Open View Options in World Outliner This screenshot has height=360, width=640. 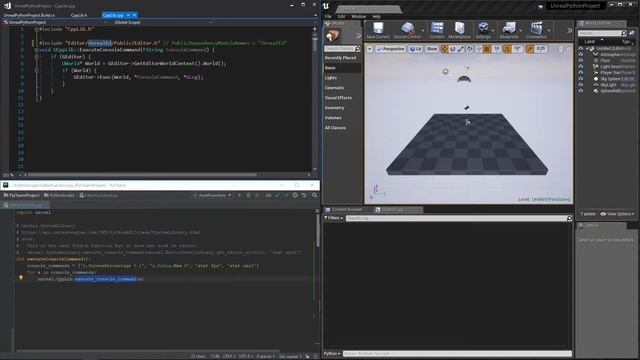click(618, 214)
